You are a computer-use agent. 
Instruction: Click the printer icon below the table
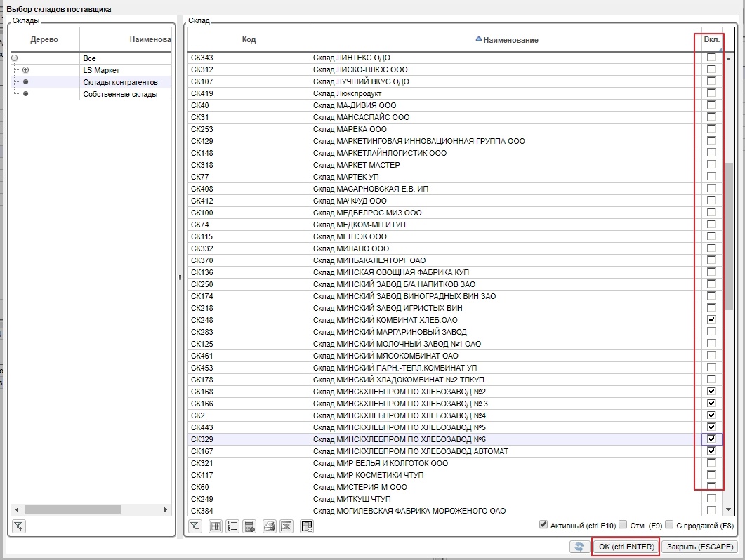pyautogui.click(x=269, y=526)
